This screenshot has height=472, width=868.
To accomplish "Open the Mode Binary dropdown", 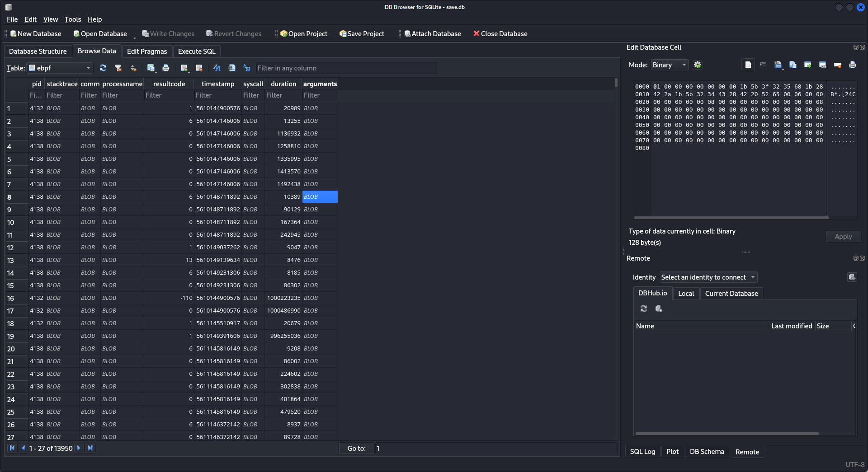I will [670, 65].
